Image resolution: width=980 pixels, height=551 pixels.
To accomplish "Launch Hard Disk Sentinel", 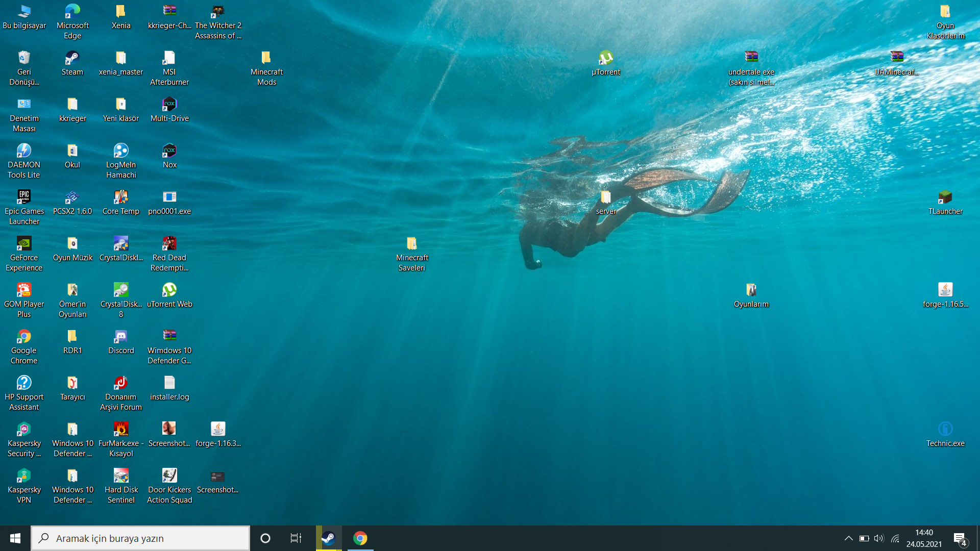I will (121, 486).
